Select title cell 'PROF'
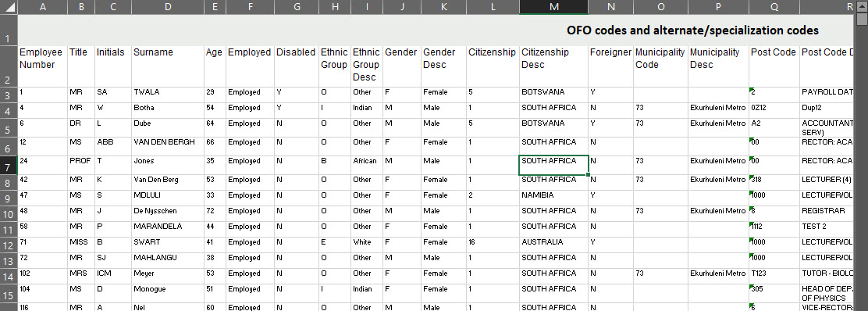Image resolution: width=868 pixels, height=311 pixels. pyautogui.click(x=81, y=165)
